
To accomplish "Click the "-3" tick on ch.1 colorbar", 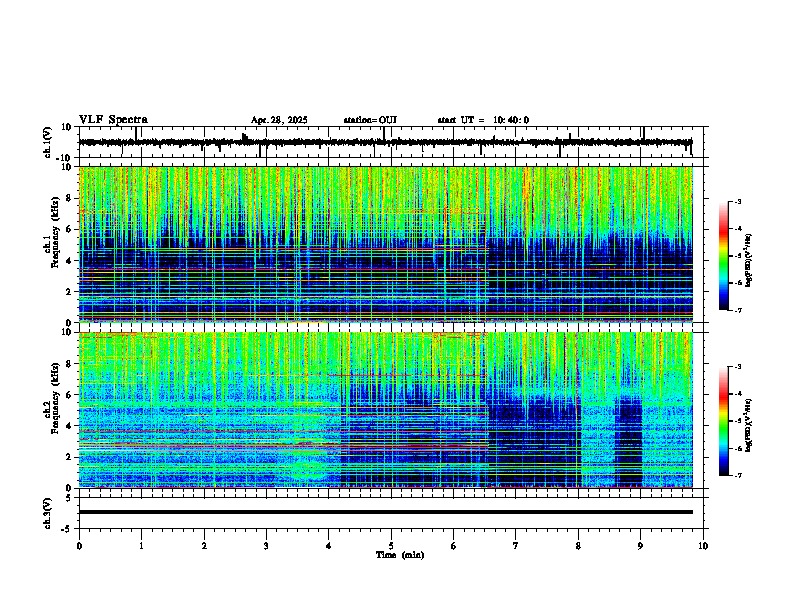I will point(738,202).
